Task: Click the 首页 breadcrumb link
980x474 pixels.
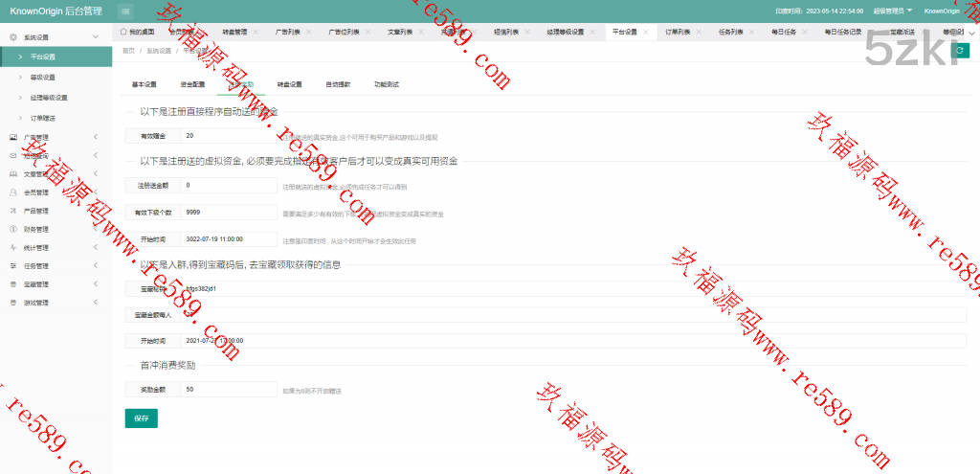Action: [x=129, y=50]
